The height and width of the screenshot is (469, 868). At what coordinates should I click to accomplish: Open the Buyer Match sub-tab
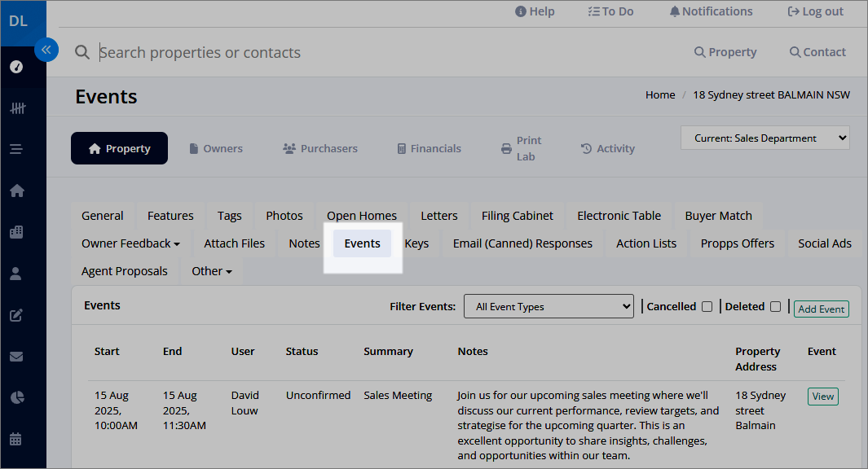click(x=719, y=216)
